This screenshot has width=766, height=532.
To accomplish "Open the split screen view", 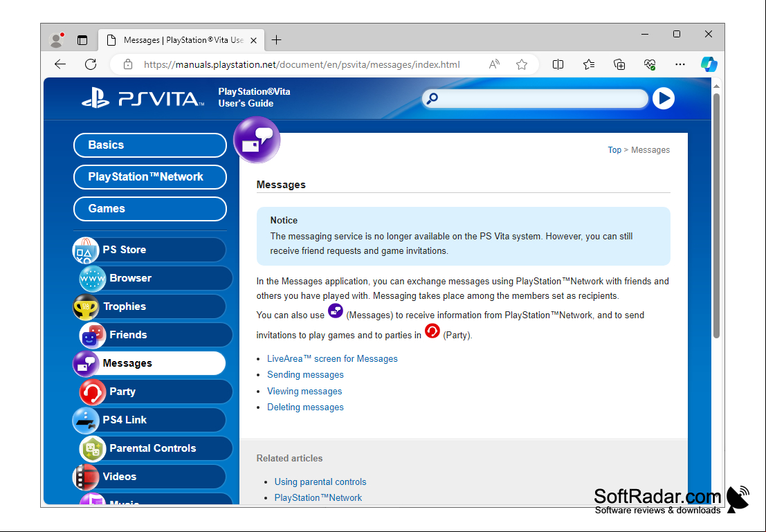I will tap(558, 64).
